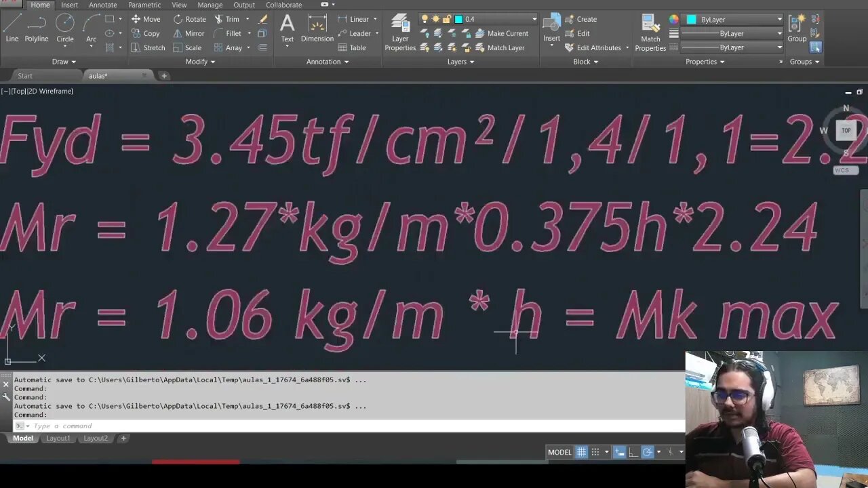The image size is (868, 488).
Task: Select the Ellipse tool icon
Action: (110, 33)
